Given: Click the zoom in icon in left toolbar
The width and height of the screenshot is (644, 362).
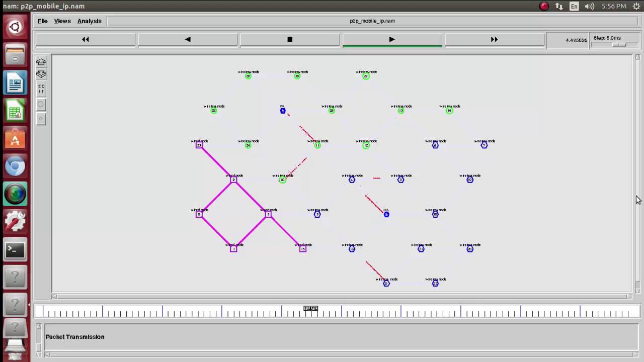Looking at the screenshot, I should pyautogui.click(x=41, y=62).
